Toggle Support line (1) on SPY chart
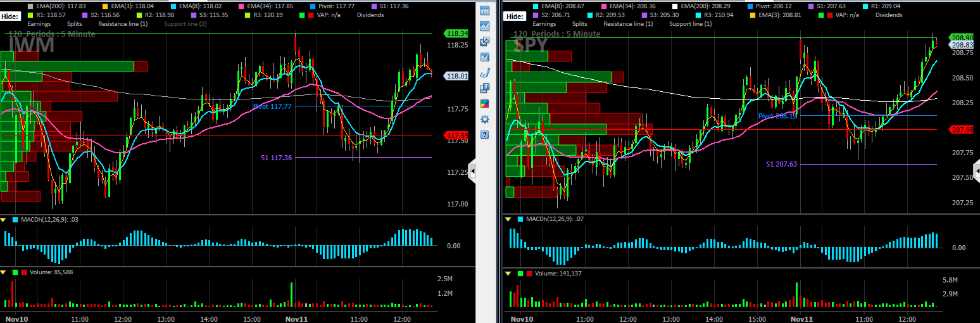Viewport: 980px width, 323px height. click(x=691, y=24)
